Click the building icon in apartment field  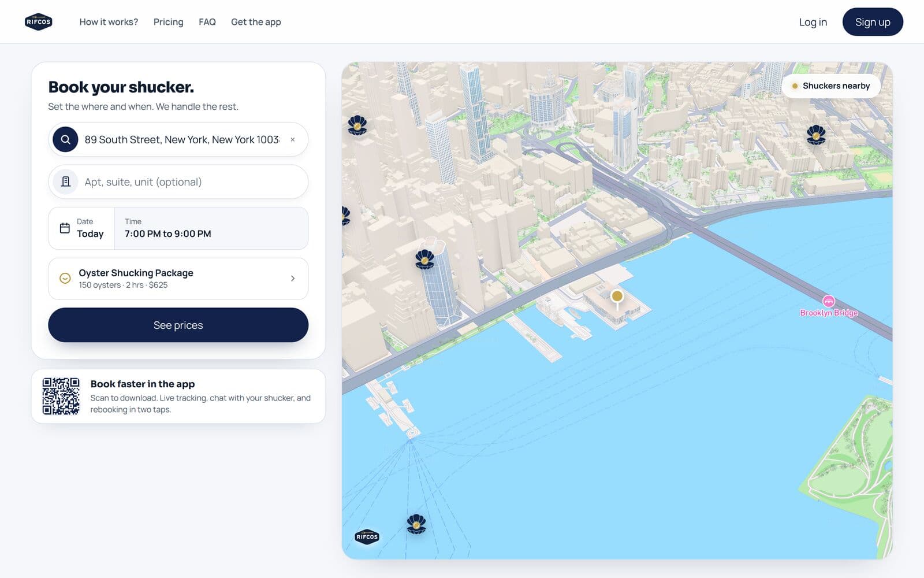[66, 181]
